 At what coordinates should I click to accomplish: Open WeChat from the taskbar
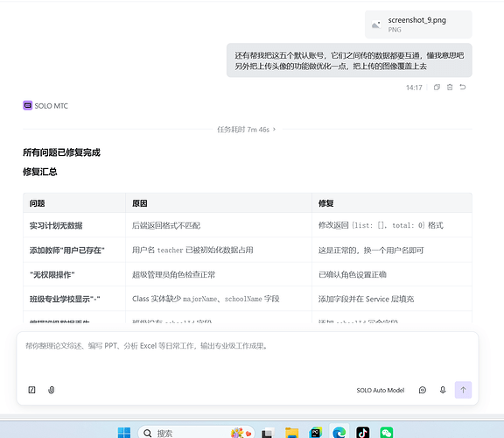pos(387,433)
